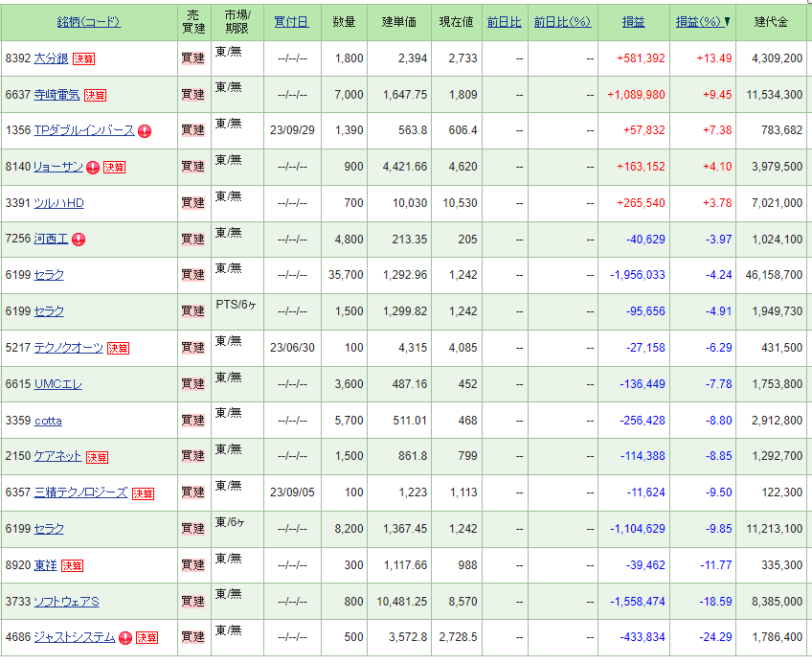Click the 決算 badge next to 東祥
The height and width of the screenshot is (664, 812).
[x=72, y=565]
